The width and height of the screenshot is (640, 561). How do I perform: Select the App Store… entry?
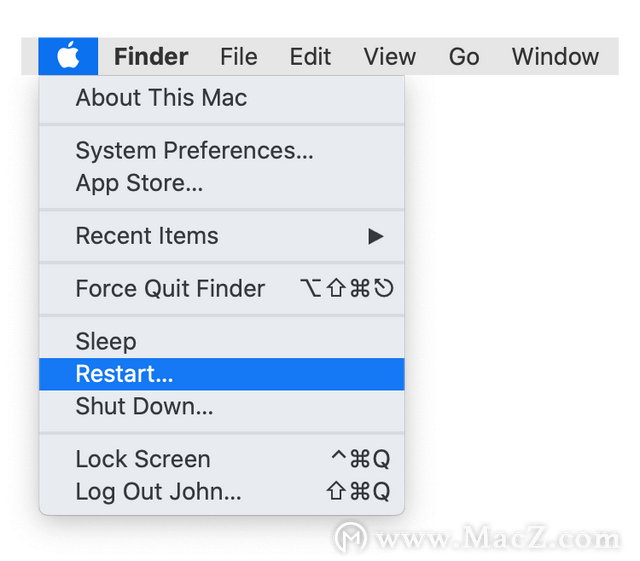click(x=222, y=183)
